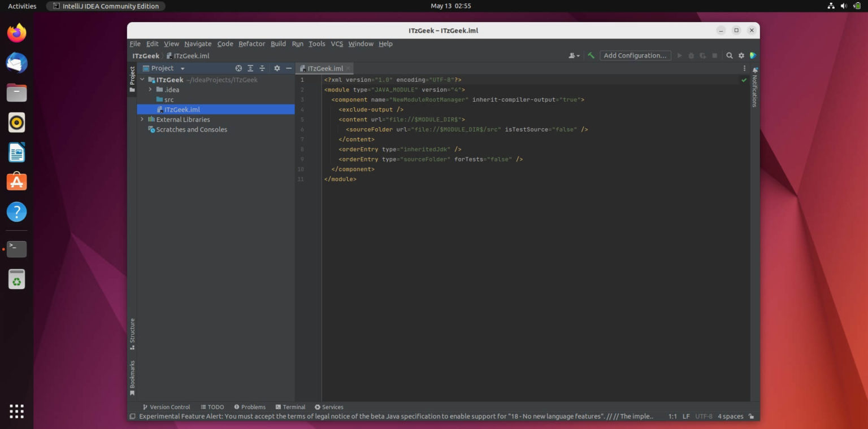
Task: Switch to the ITzGeek.iml editor tab
Action: tap(324, 68)
